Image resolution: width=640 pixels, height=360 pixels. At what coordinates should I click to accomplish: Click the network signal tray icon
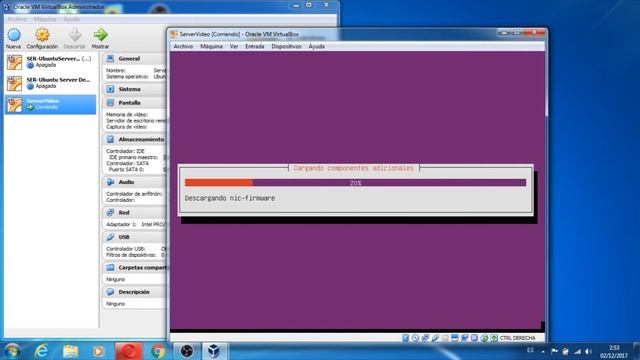coord(577,351)
